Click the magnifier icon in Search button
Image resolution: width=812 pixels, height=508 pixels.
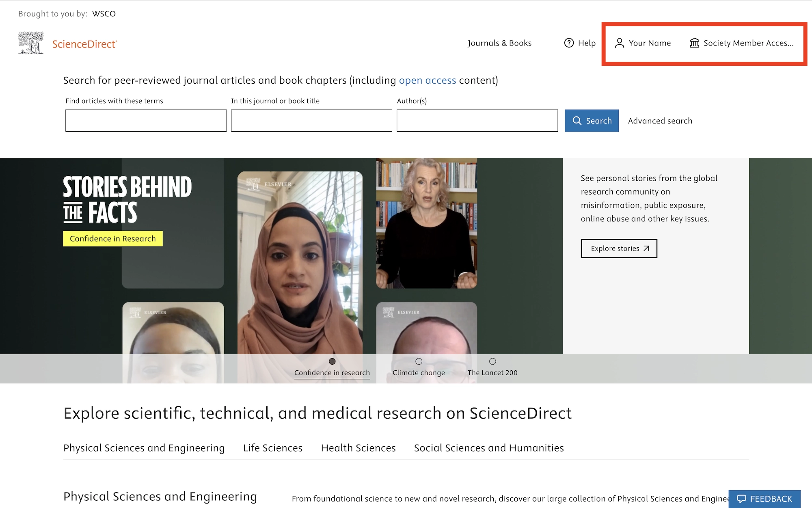coord(577,121)
